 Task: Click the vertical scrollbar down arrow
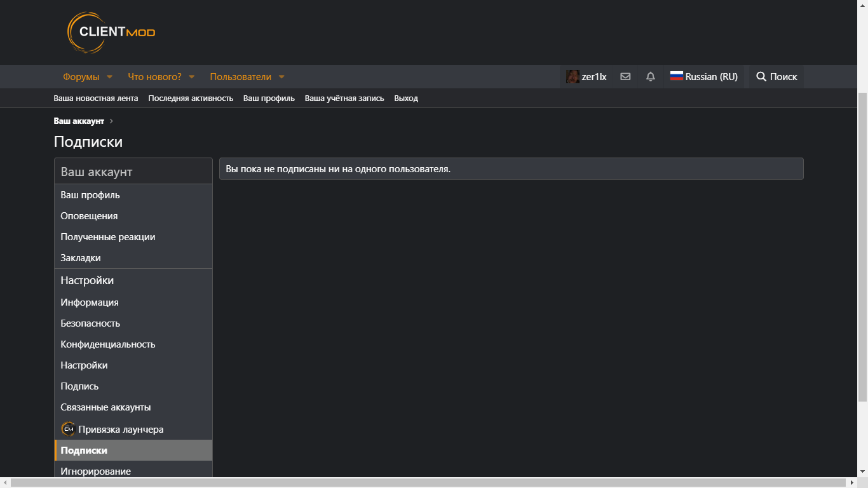[862, 471]
